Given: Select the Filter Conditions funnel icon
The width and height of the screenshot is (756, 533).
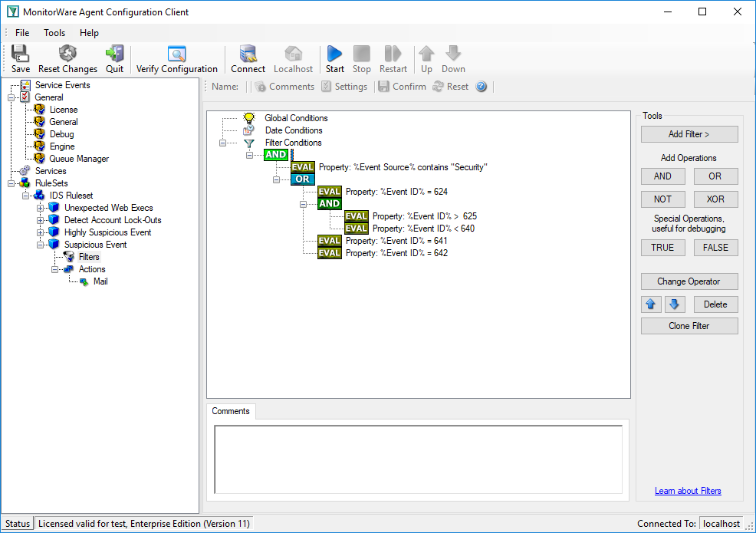Looking at the screenshot, I should pyautogui.click(x=248, y=143).
